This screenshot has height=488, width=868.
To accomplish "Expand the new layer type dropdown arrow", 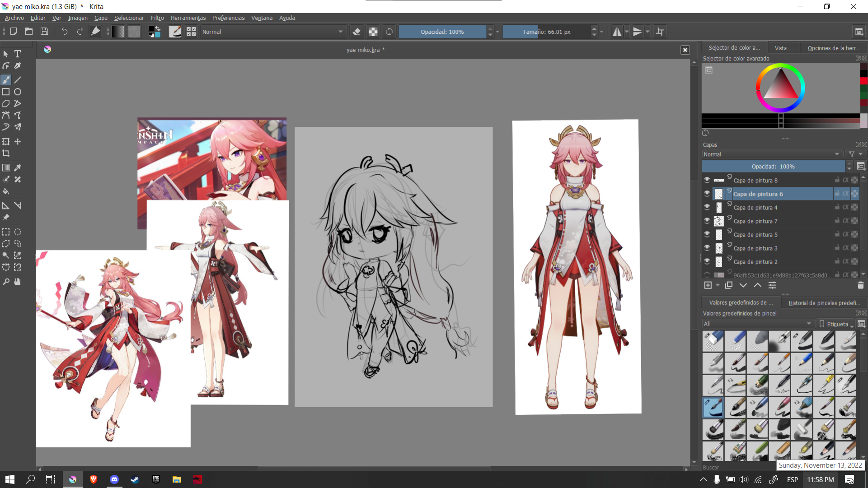I will [x=718, y=285].
